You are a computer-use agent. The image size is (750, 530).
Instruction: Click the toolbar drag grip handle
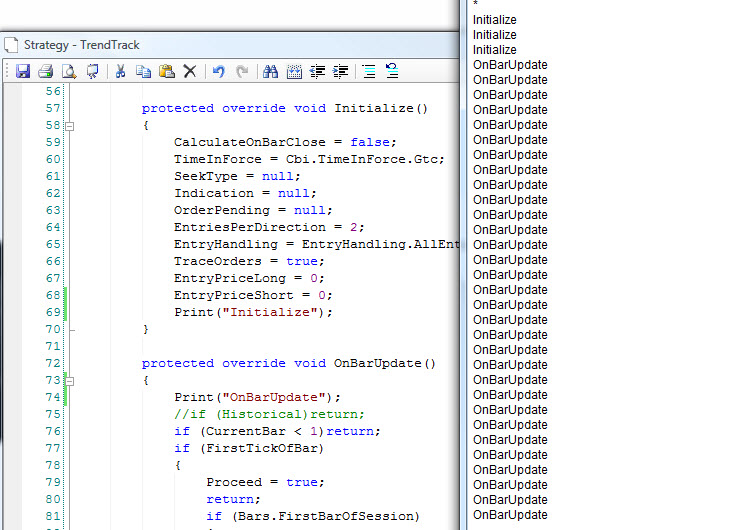[x=7, y=71]
